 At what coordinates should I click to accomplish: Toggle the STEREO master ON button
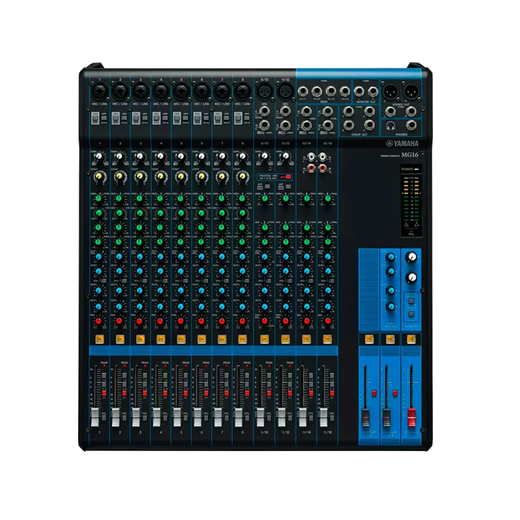411,339
